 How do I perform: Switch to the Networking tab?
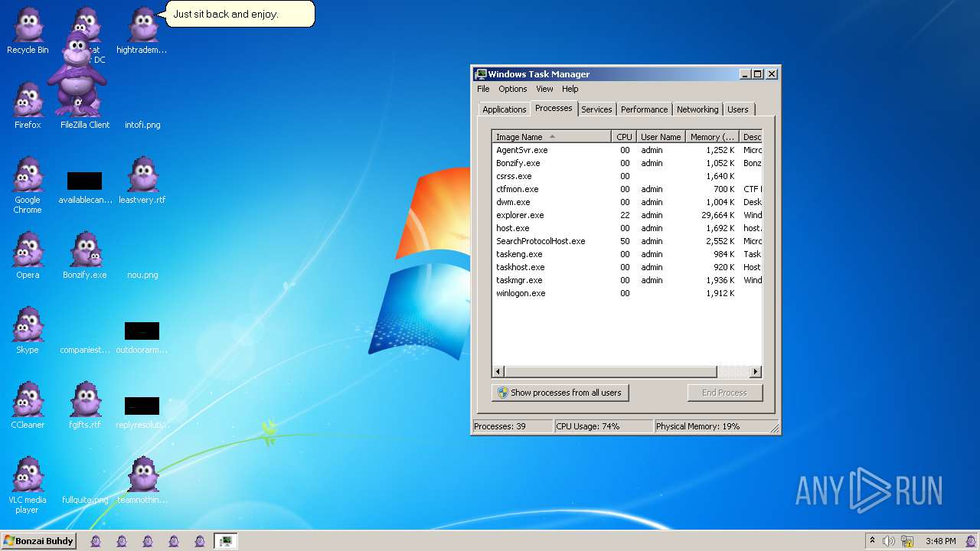click(697, 109)
